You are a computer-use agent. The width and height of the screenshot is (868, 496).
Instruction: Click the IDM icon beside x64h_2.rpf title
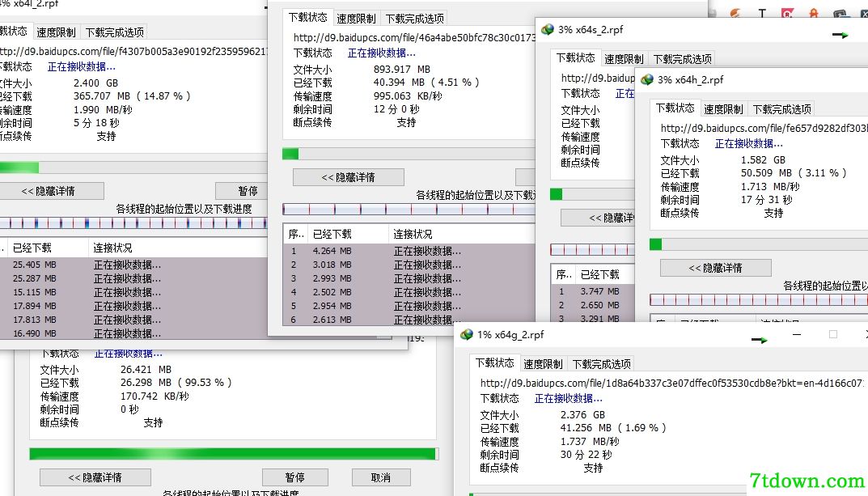[x=647, y=80]
